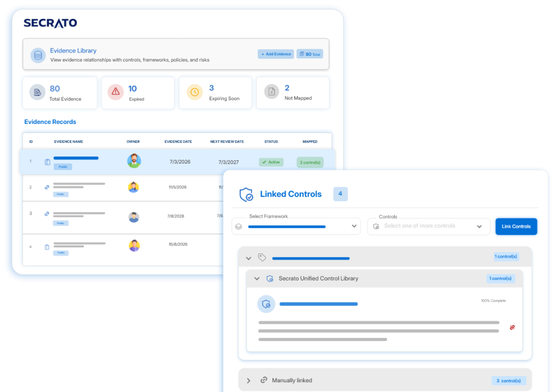Viewport: 555px width, 392px height.
Task: Click the 100% Complete label on the control
Action: pos(493,301)
